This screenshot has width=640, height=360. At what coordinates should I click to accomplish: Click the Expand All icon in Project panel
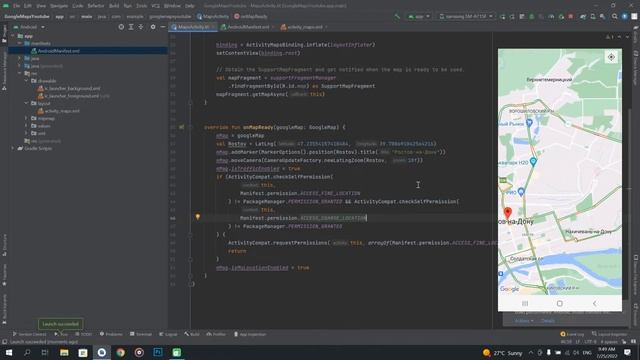click(x=131, y=27)
